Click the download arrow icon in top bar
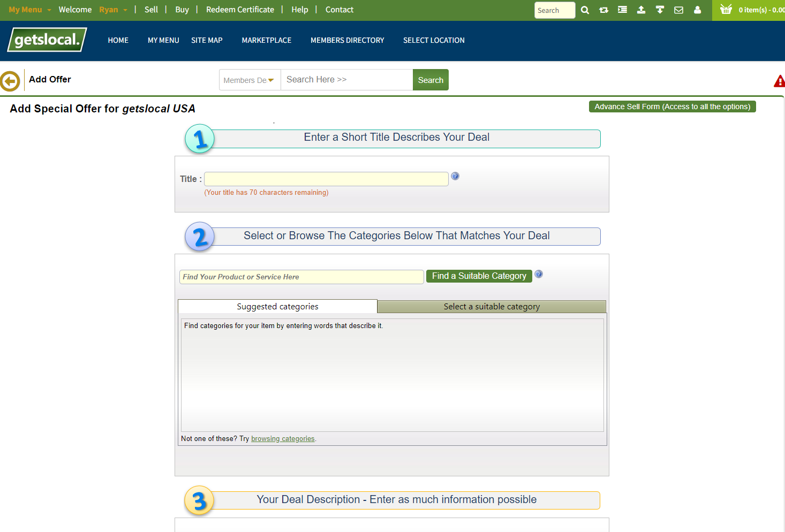Viewport: 785px width, 532px height. pyautogui.click(x=660, y=10)
